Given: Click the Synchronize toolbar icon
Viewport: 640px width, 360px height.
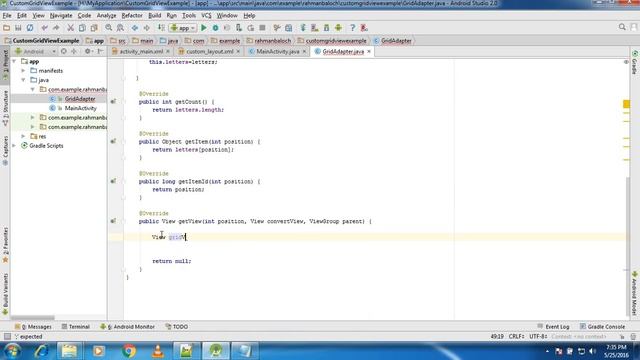Looking at the screenshot, I should [30, 28].
